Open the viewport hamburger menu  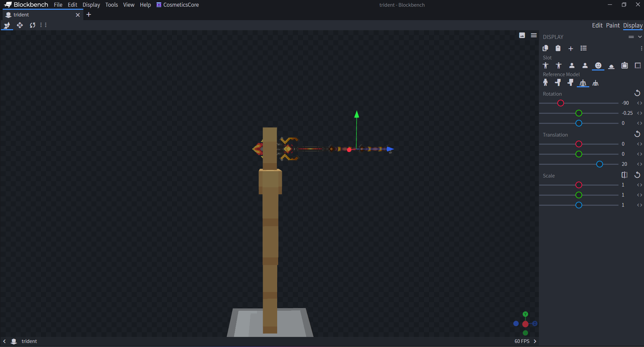534,35
